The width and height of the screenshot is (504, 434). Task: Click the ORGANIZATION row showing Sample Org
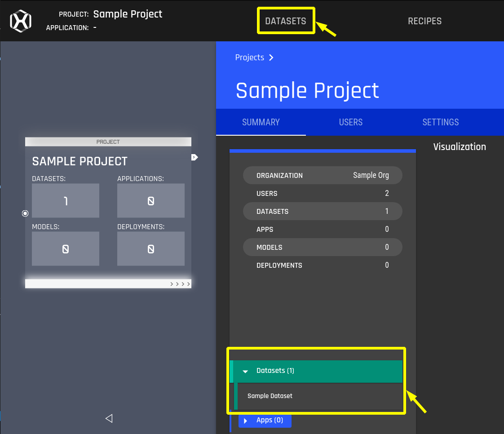pos(323,175)
